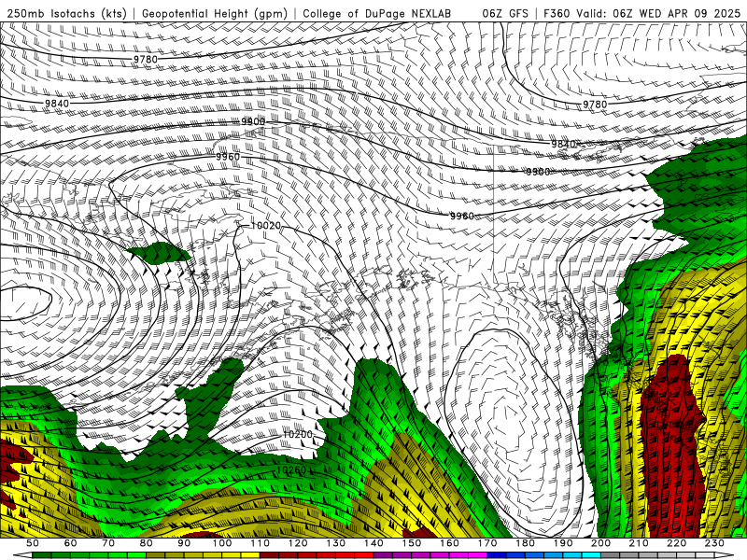Click the 10260 height contour label

coord(291,470)
